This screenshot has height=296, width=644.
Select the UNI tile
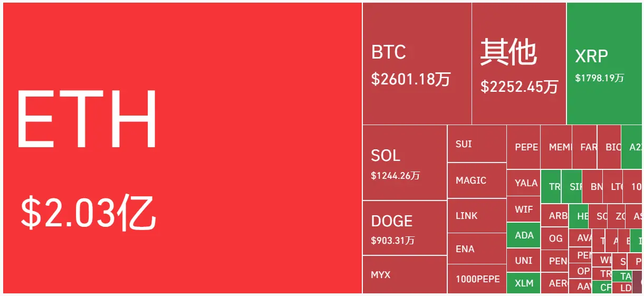coord(523,260)
